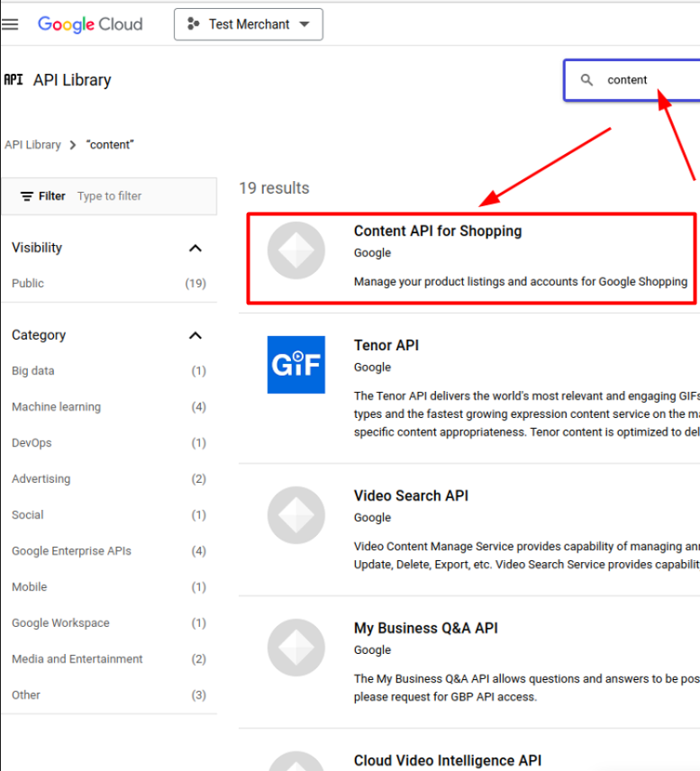The image size is (700, 771).
Task: Filter by Social category
Action: pyautogui.click(x=109, y=515)
